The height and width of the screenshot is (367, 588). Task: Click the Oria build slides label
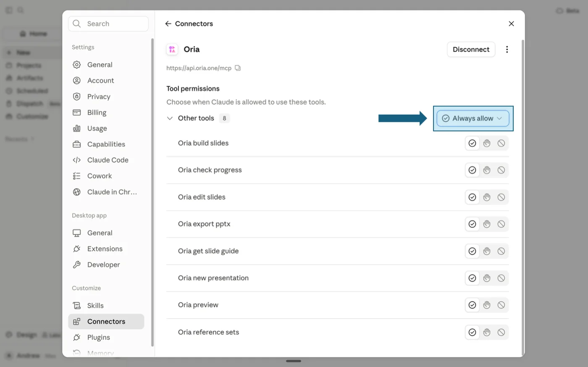pos(203,143)
